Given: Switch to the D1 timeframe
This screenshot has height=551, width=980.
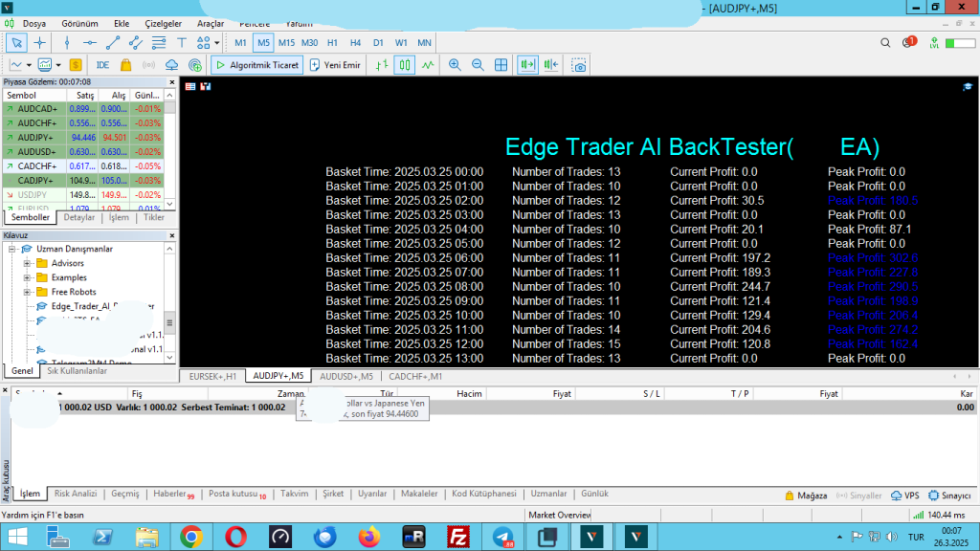Looking at the screenshot, I should click(x=378, y=43).
